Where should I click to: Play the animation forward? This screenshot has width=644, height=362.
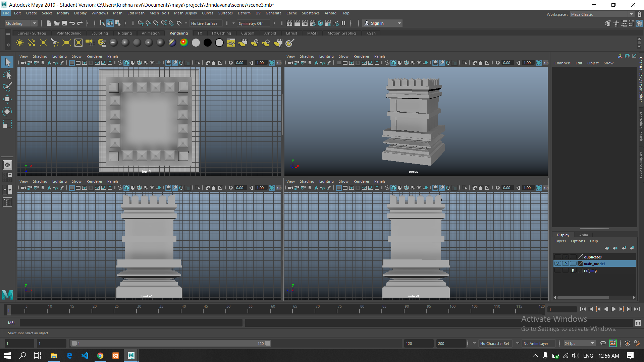[x=613, y=309]
